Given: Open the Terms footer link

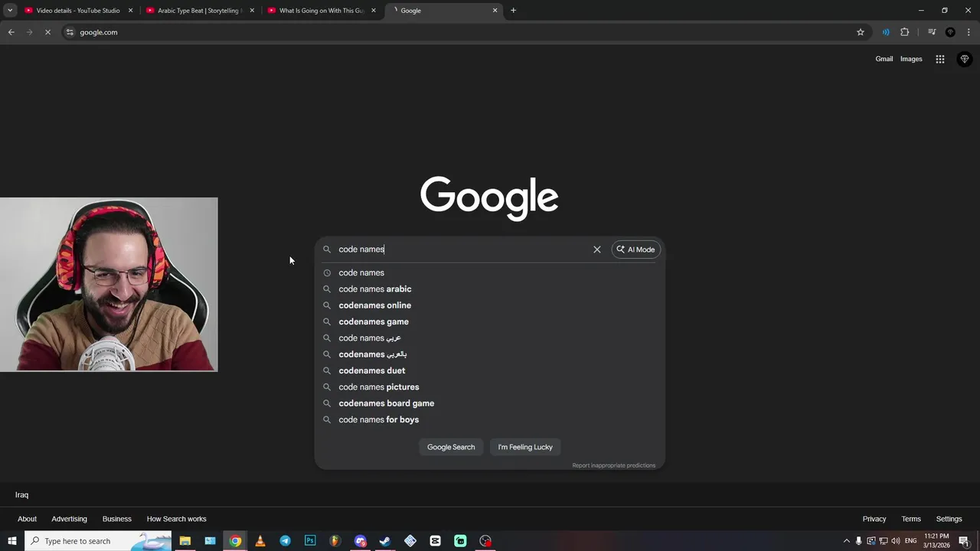Looking at the screenshot, I should pyautogui.click(x=911, y=519).
